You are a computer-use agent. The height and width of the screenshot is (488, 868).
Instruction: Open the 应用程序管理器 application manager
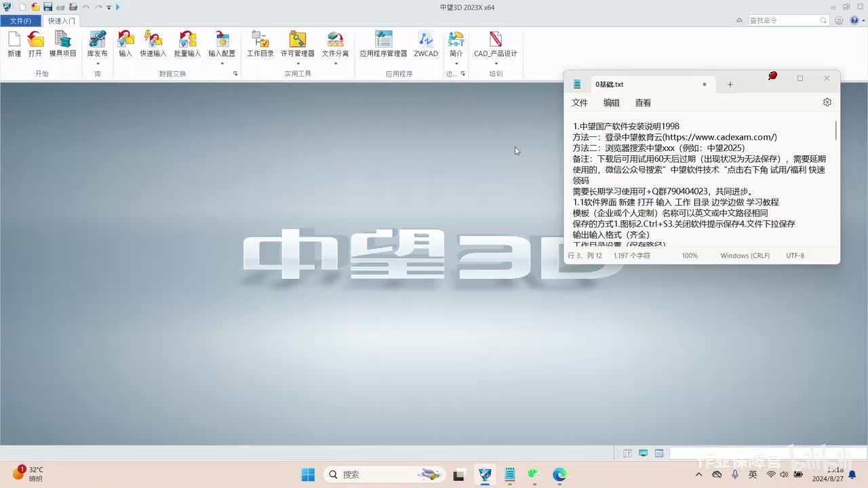[384, 39]
